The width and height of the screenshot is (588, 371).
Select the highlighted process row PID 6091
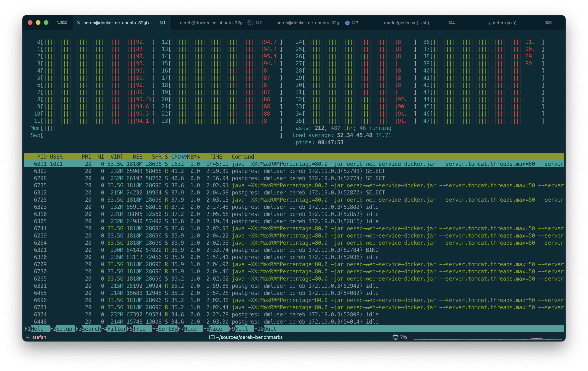point(294,164)
